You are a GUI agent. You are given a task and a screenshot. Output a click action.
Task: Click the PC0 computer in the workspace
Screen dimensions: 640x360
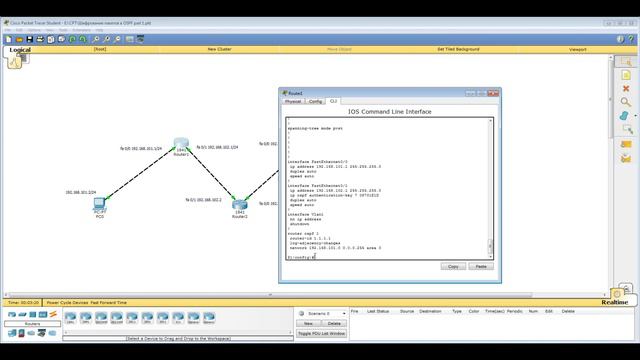[x=100, y=207]
